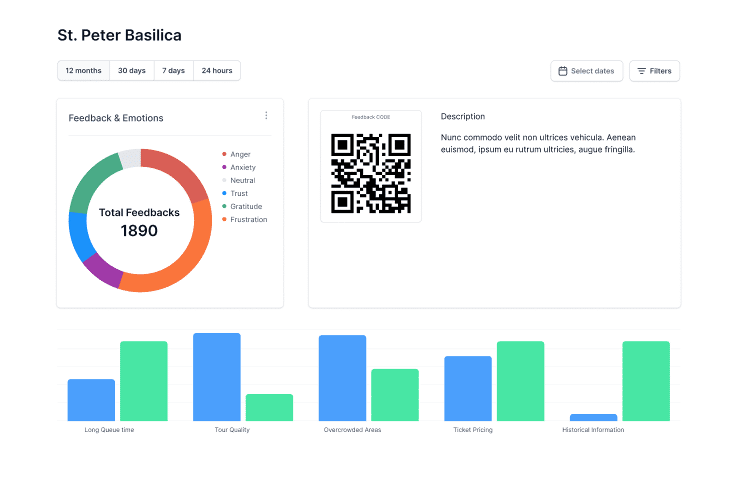Click the Feedback QR code image

point(370,173)
